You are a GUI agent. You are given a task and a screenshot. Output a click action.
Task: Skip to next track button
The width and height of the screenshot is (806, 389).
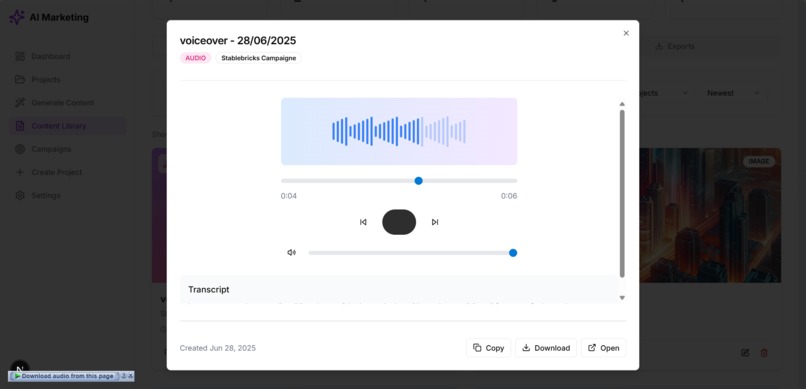pyautogui.click(x=435, y=222)
